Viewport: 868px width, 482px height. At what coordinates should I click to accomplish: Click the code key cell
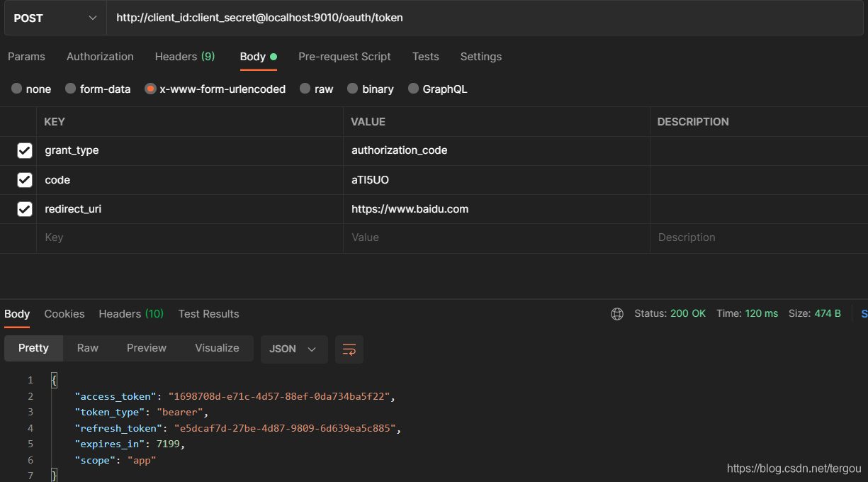coord(190,180)
